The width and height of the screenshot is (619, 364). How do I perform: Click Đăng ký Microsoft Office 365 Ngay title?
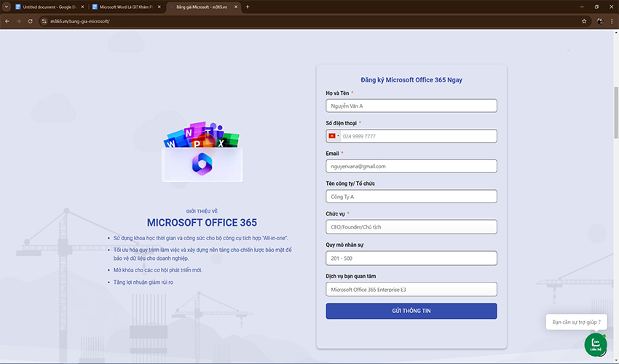click(x=411, y=80)
